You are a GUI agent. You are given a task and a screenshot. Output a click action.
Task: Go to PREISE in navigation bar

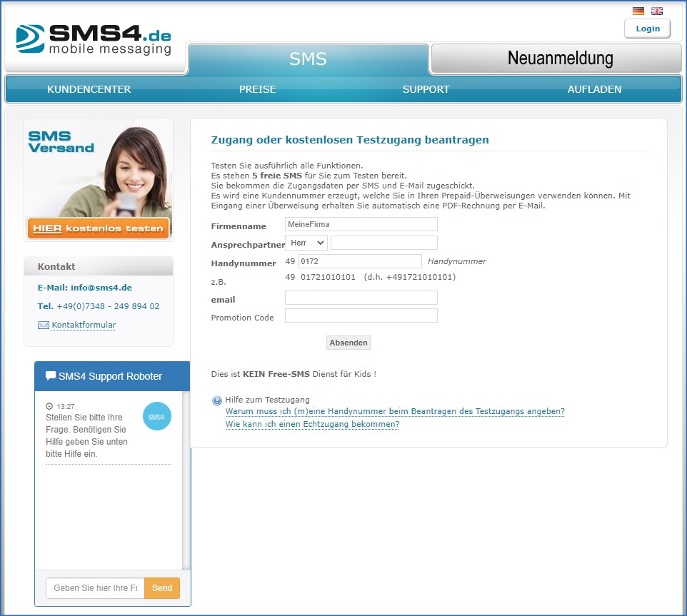pyautogui.click(x=257, y=89)
